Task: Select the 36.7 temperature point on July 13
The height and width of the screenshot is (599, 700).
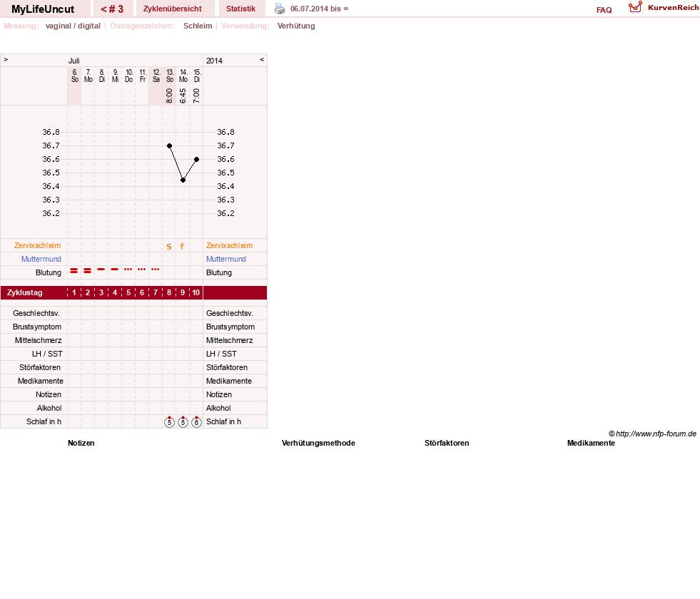Action: point(169,146)
